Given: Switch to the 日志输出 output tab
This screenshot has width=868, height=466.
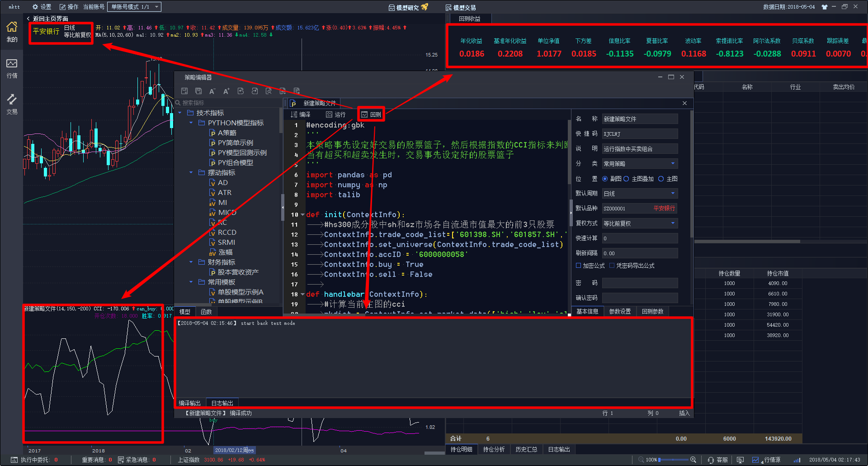Looking at the screenshot, I should (x=222, y=403).
